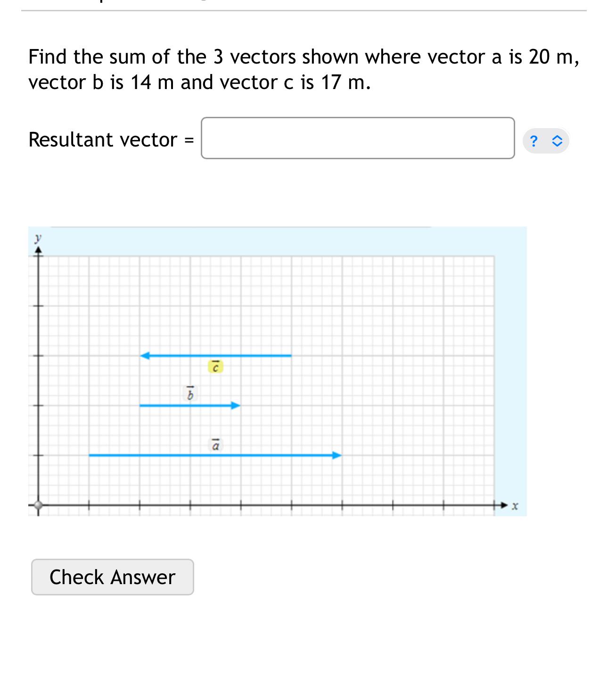This screenshot has width=608, height=700.
Task: Open the help tooltip for Resultant vector
Action: [533, 140]
